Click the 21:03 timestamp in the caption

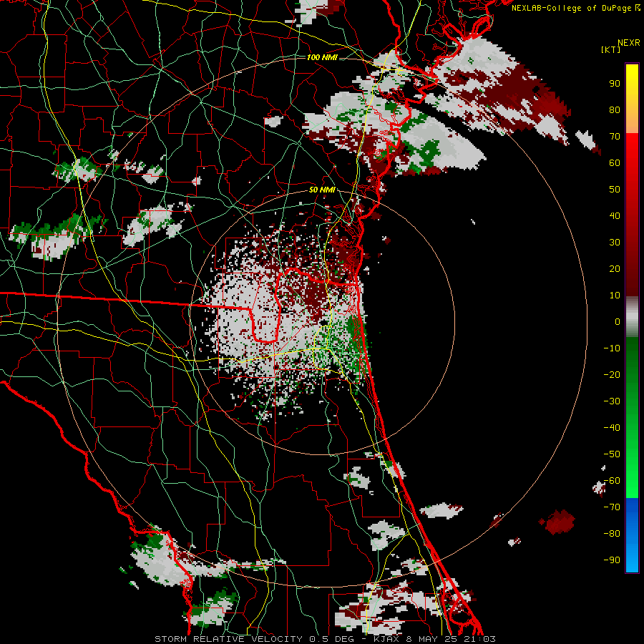[x=482, y=639]
